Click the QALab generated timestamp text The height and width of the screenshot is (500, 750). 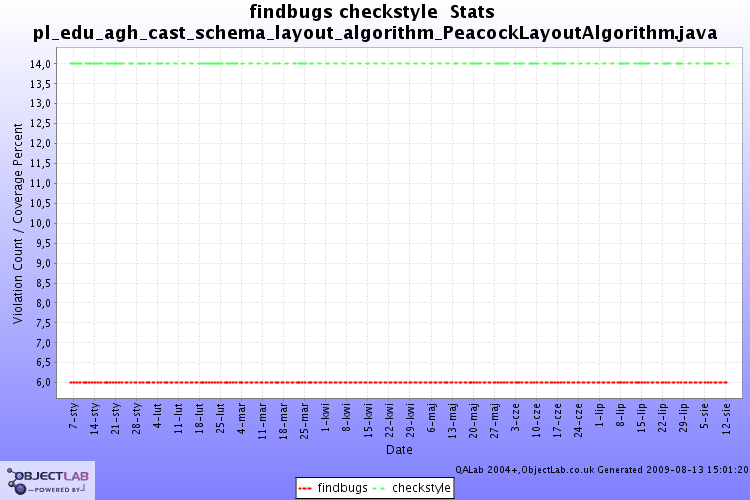[602, 470]
